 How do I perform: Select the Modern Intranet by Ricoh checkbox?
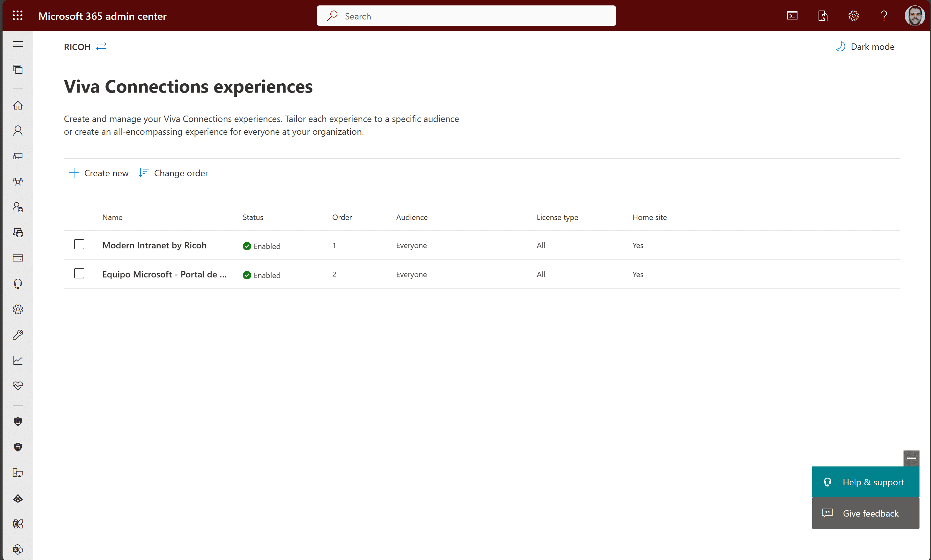(79, 245)
